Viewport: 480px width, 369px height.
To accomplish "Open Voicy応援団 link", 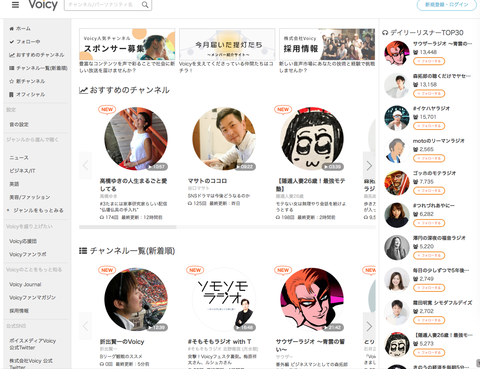I will point(23,241).
